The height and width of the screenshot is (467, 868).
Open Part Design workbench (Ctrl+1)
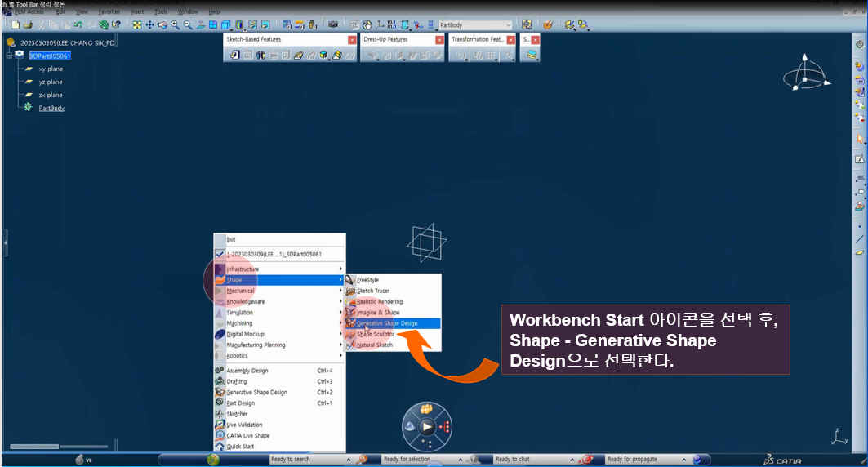click(279, 403)
